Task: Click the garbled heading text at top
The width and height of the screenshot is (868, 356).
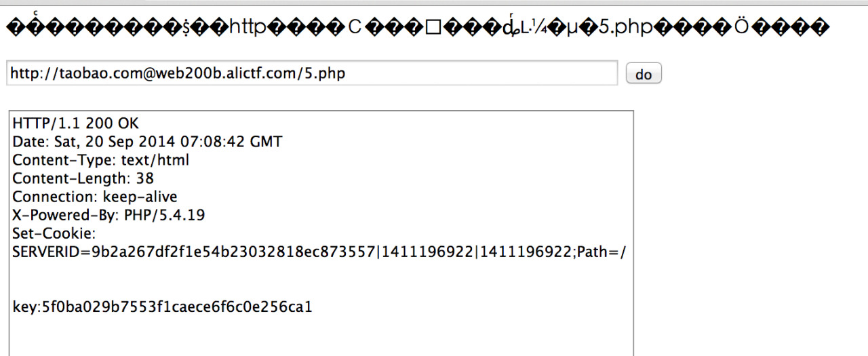Action: click(417, 27)
